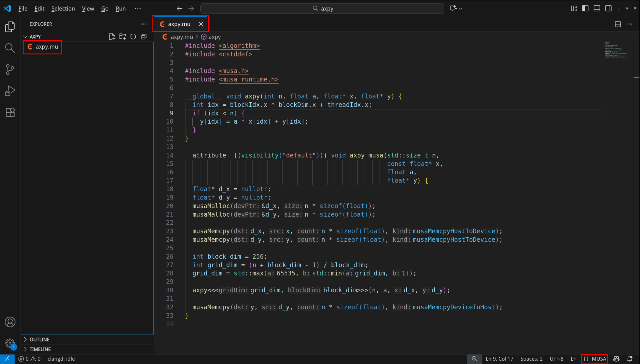640x364 pixels.
Task: Split the editor with layout icon
Action: tap(618, 24)
